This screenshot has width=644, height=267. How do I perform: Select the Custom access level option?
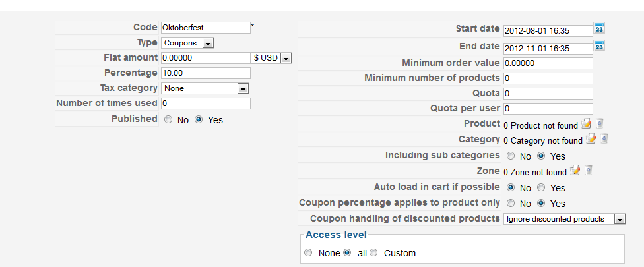[373, 252]
